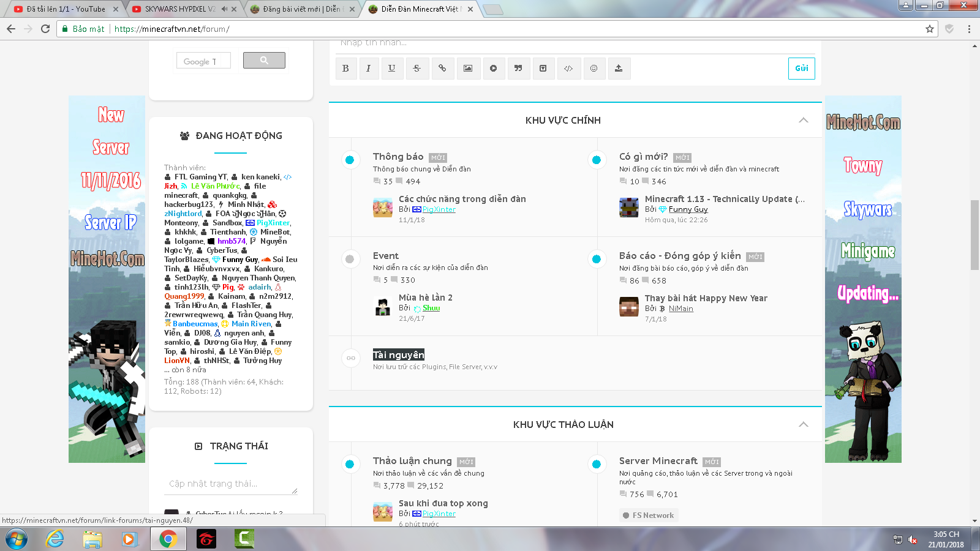Collapse the Khu Vực Thảo Luận section
The image size is (980, 551).
pyautogui.click(x=804, y=424)
